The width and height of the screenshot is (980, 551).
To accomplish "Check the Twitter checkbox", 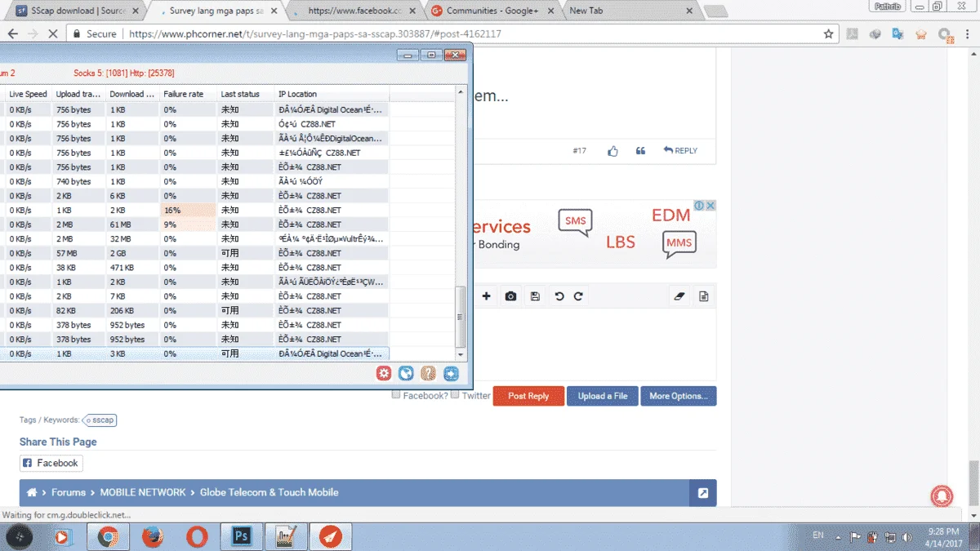I will point(455,395).
